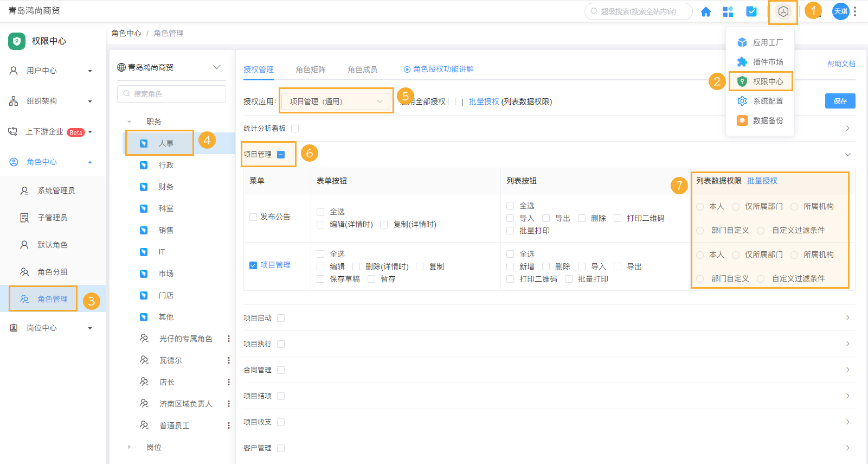868x464 pixels.
Task: Click the 搜索角色 input field
Action: 171,94
